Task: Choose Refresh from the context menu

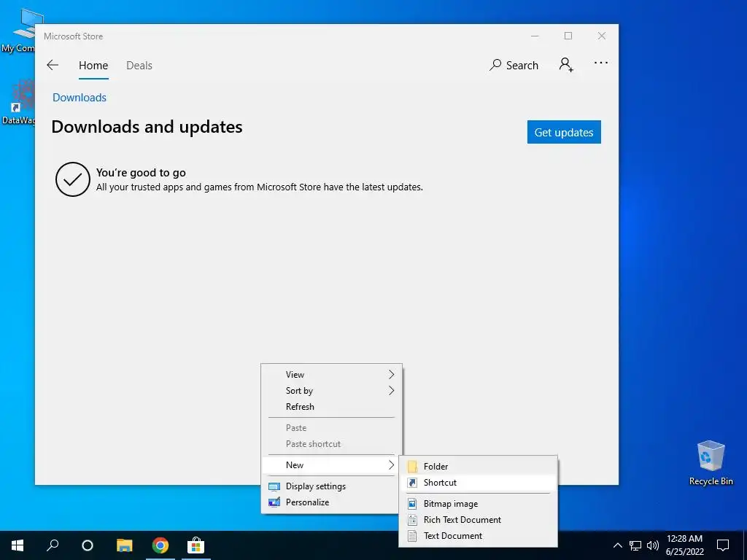Action: 332,407
